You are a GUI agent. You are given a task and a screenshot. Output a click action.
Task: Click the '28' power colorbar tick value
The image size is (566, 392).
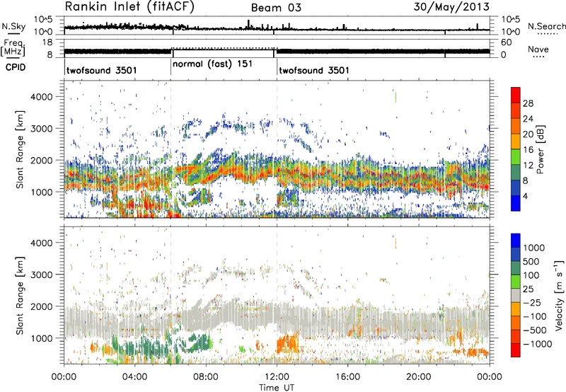[528, 103]
